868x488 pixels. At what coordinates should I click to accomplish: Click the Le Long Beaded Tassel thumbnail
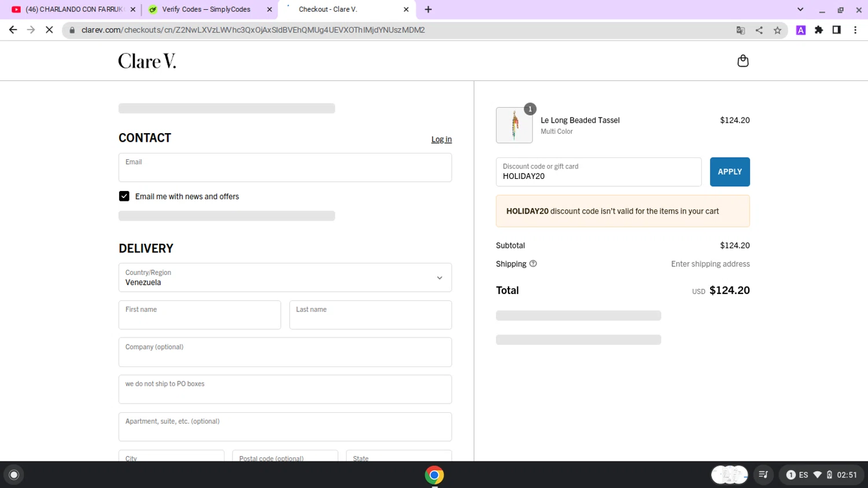pos(514,125)
